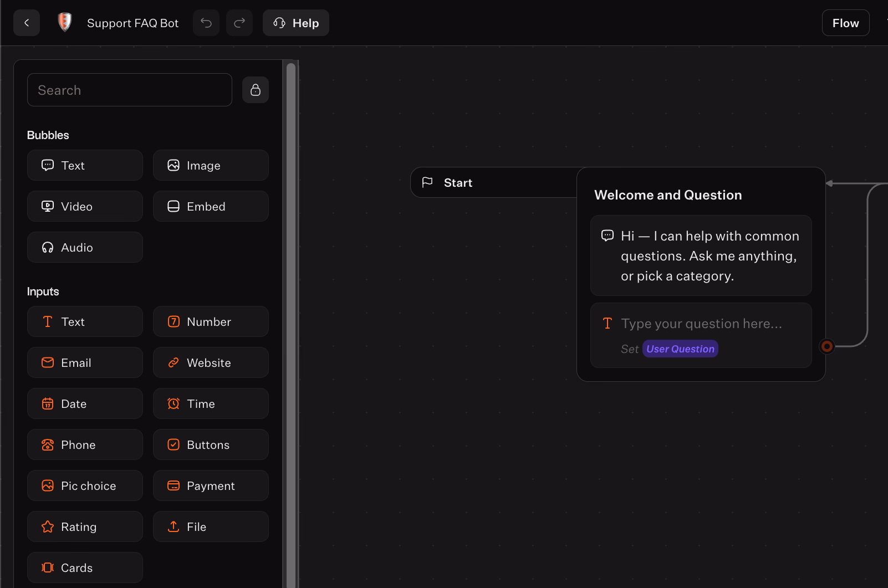Pick the Email input block
888x588 pixels.
click(85, 362)
